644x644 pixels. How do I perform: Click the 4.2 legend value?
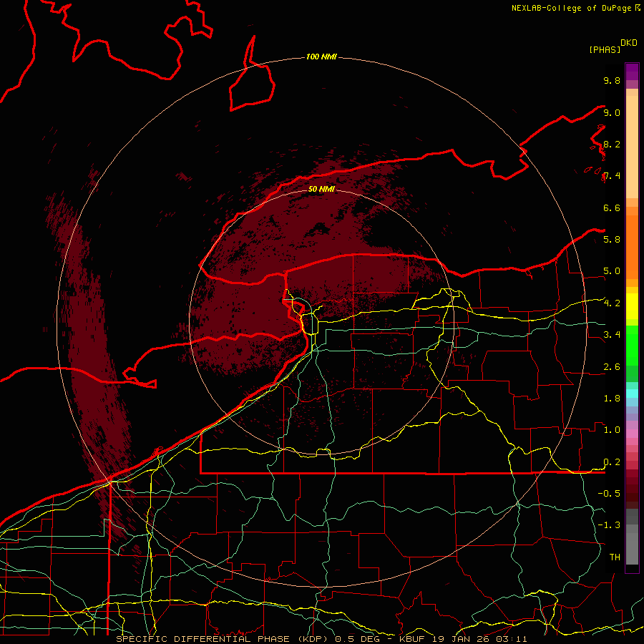(x=612, y=303)
